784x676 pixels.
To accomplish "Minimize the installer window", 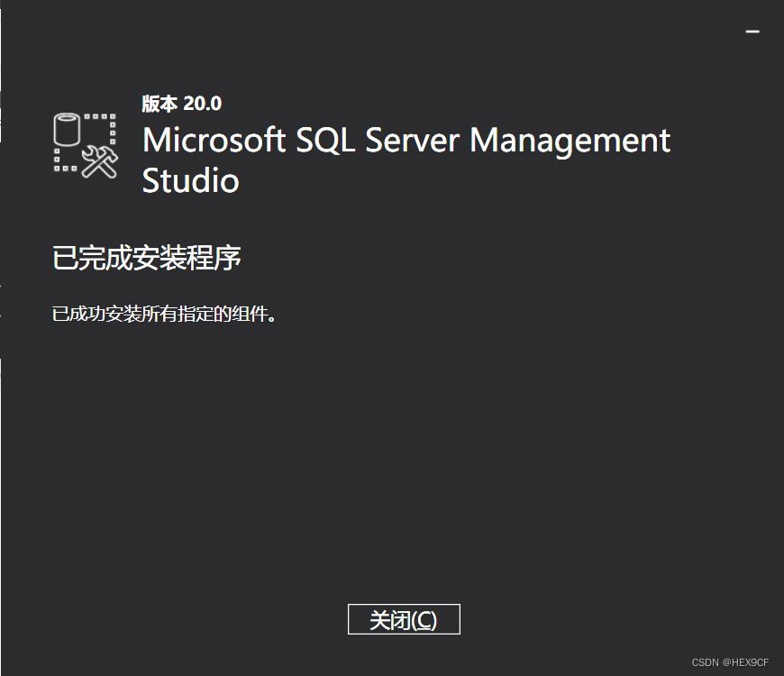I will (752, 32).
